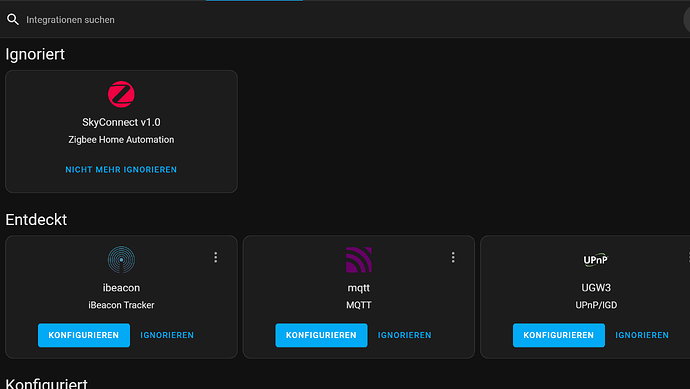Click the UPnP/IGD subtitle text

pos(596,305)
